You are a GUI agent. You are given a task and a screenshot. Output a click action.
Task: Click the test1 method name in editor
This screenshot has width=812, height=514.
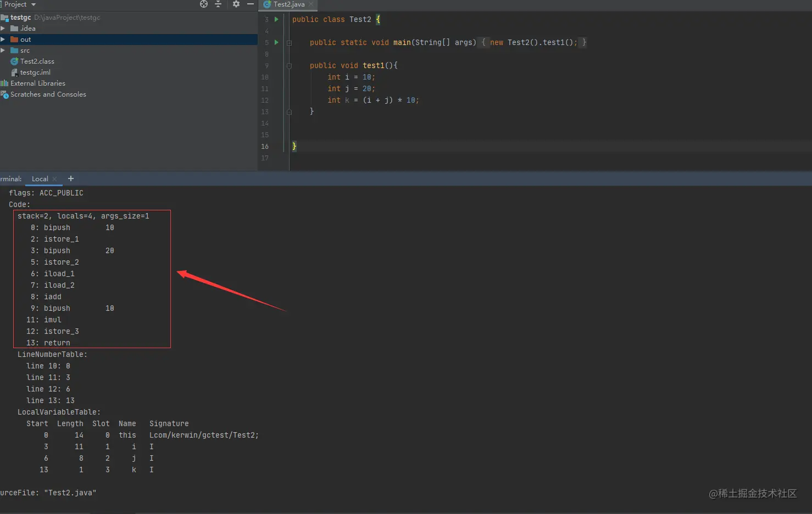[374, 65]
